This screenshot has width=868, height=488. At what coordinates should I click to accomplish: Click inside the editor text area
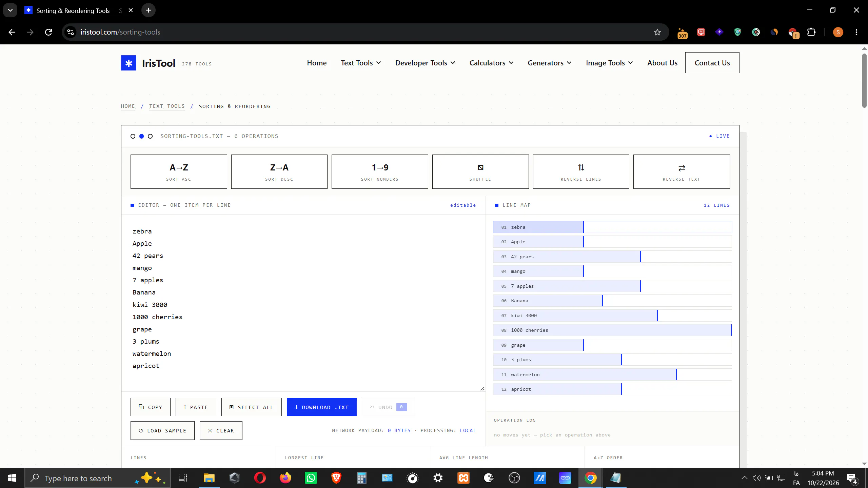(x=303, y=303)
